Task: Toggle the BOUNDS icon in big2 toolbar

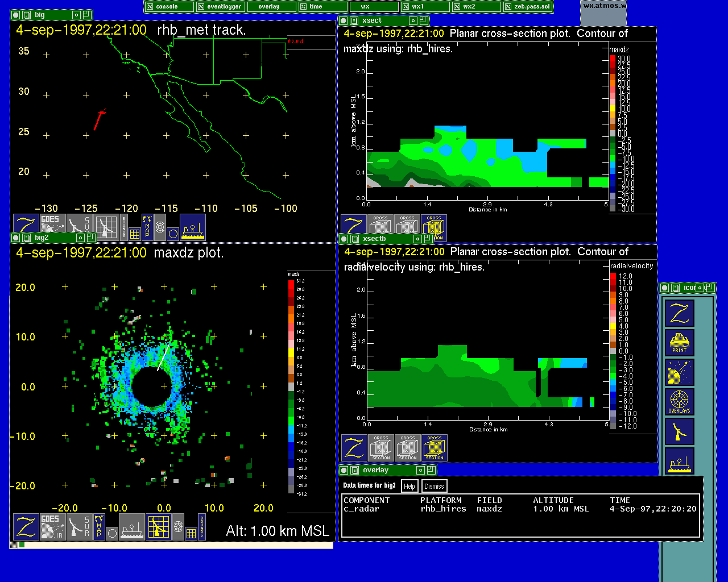Action: tap(201, 527)
